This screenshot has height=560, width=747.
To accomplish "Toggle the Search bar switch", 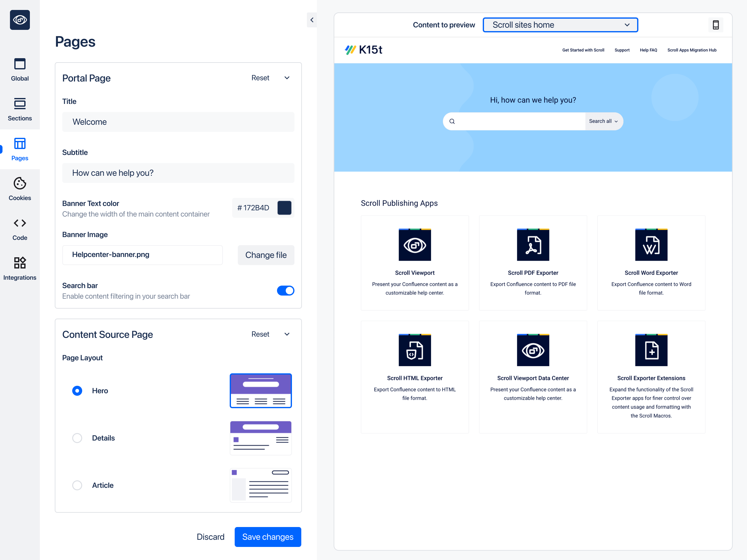I will coord(285,291).
